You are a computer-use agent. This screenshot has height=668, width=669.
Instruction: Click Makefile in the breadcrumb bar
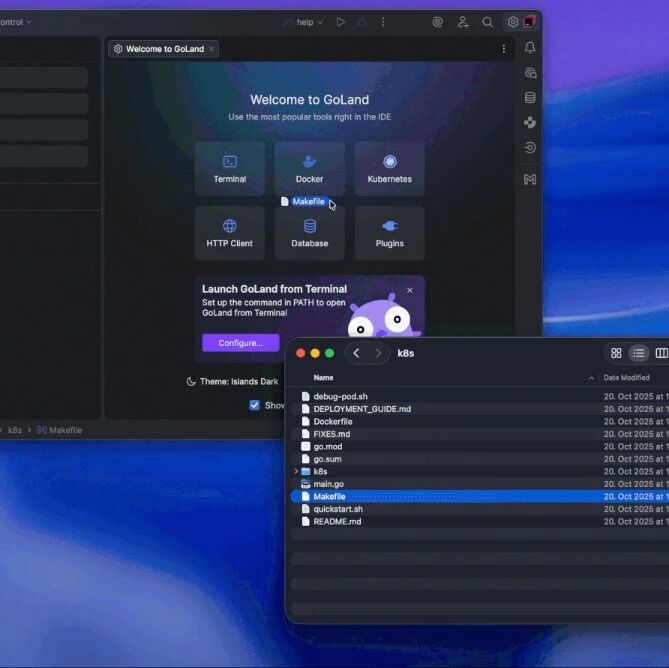[60, 430]
